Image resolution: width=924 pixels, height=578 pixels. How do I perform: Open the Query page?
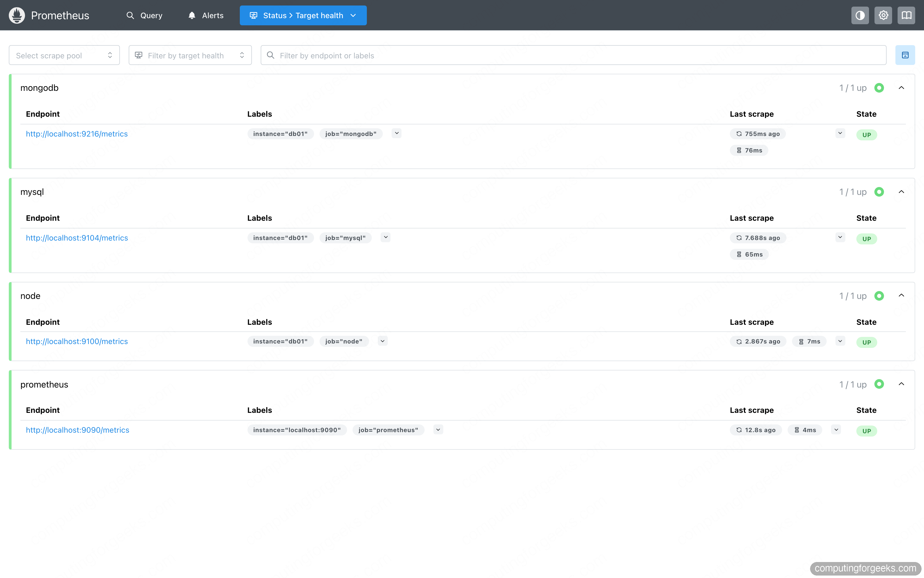point(144,15)
